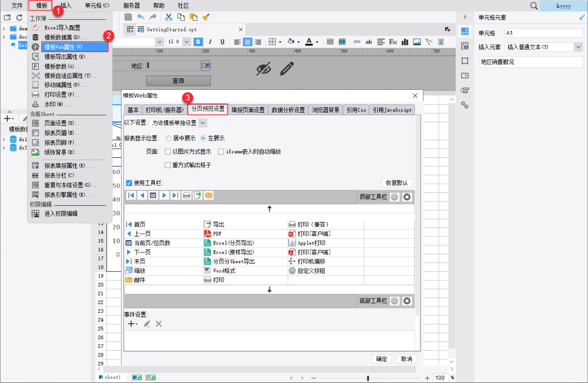Click the zoom slider handle

(368, 378)
